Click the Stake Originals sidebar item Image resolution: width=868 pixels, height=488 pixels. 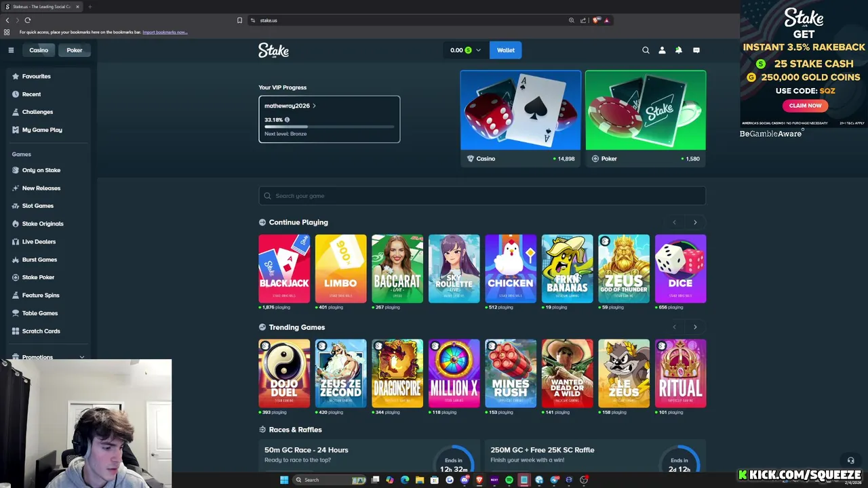47,224
